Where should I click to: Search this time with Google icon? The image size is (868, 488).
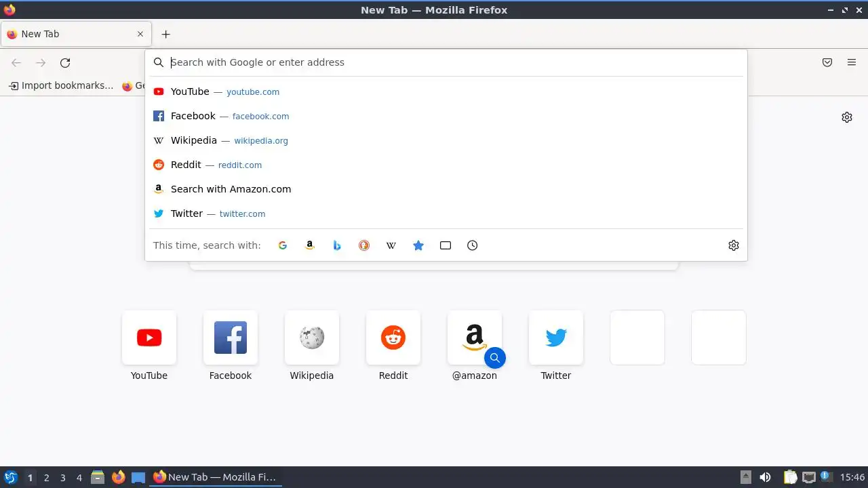pyautogui.click(x=283, y=245)
